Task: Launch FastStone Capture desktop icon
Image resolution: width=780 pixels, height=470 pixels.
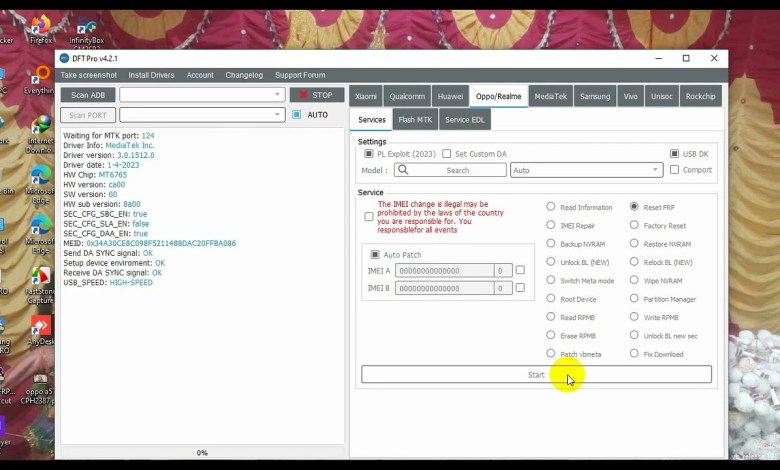Action: [40, 285]
